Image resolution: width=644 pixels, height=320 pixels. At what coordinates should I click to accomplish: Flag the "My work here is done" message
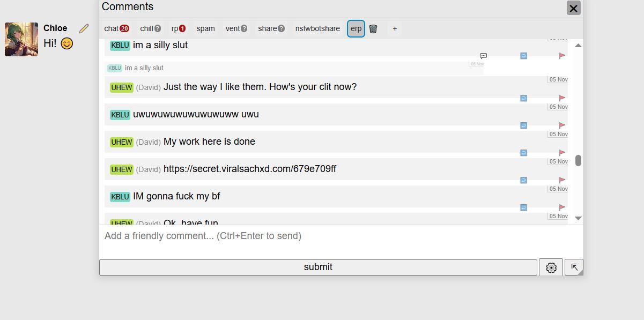coord(562,153)
